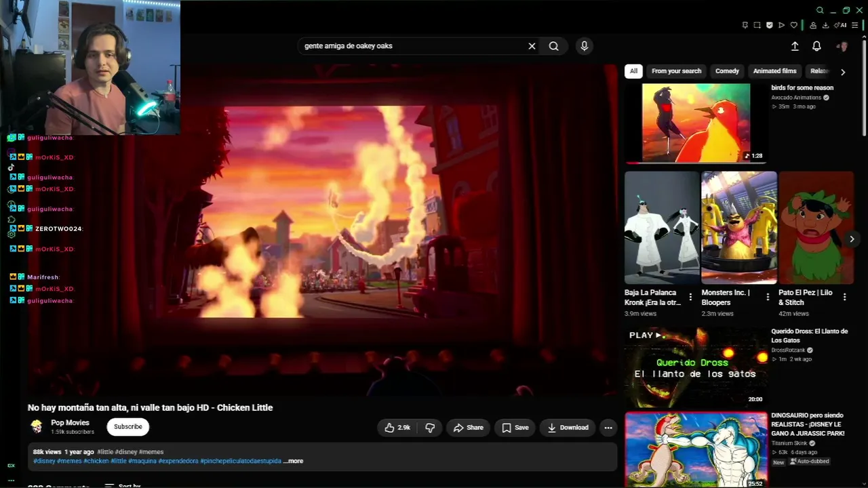Share the video
The image size is (868, 488).
point(469,428)
